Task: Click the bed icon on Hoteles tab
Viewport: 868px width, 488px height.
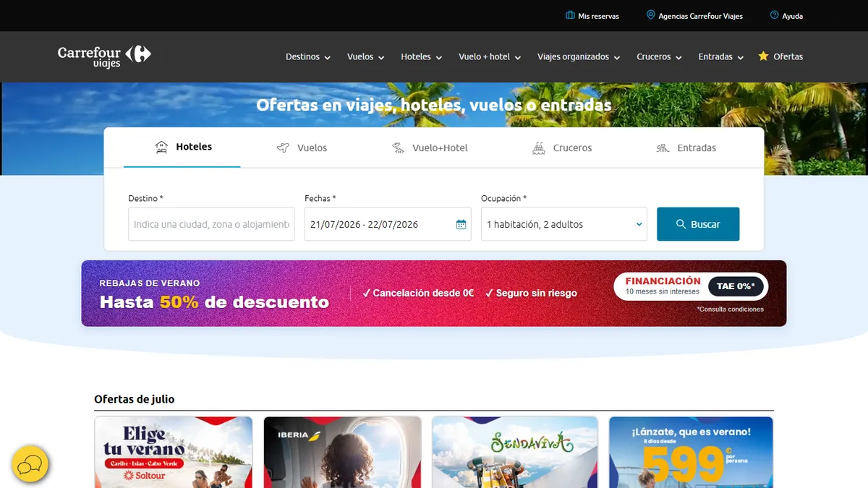Action: [161, 147]
